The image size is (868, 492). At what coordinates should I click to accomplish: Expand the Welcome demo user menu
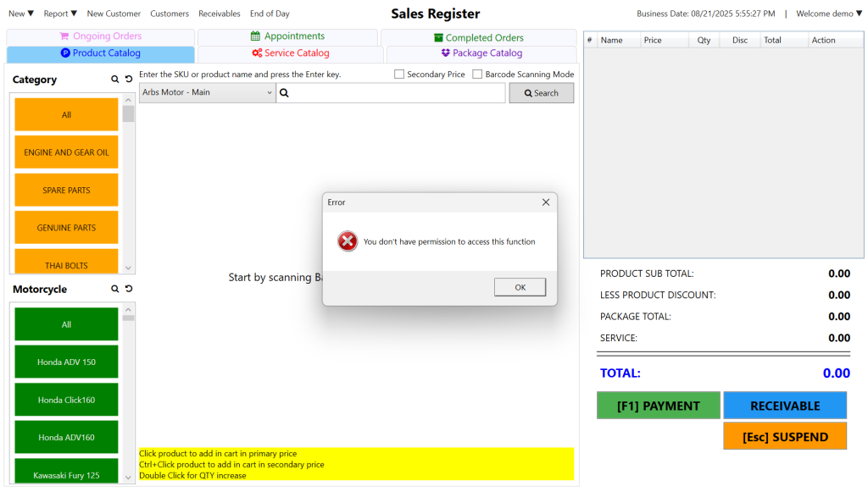(x=828, y=14)
